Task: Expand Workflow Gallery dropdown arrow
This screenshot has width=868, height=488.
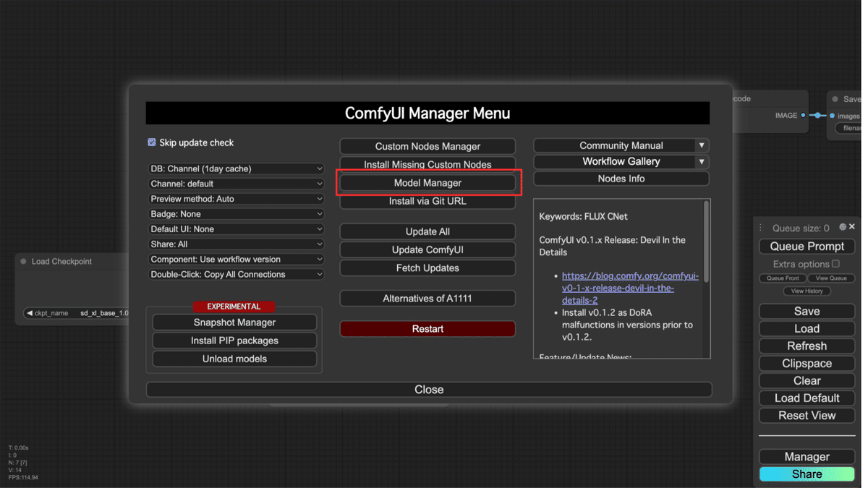Action: tap(701, 162)
